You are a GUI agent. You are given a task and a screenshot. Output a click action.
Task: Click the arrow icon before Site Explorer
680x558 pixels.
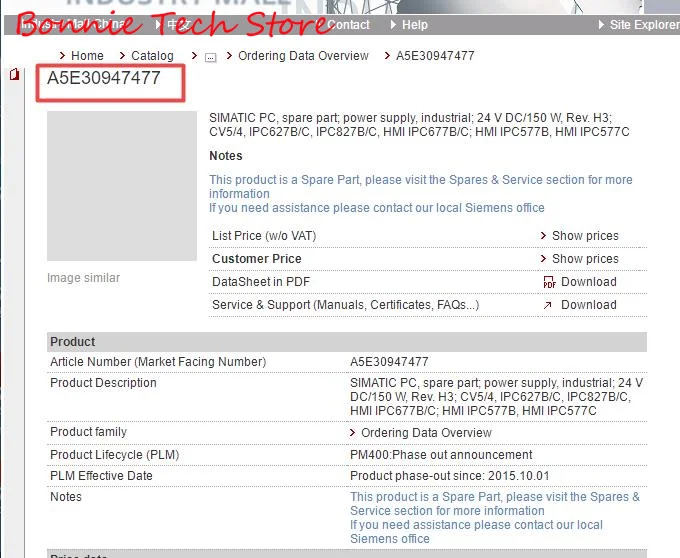point(601,25)
